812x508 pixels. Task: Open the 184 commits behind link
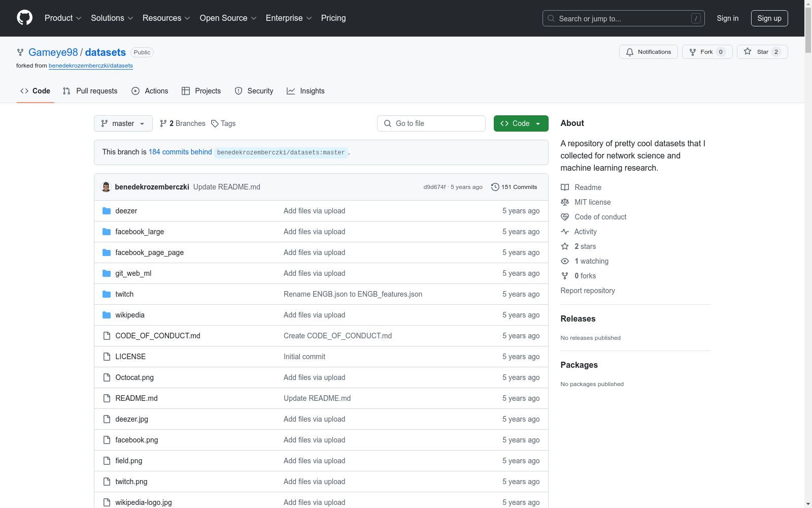[x=180, y=152]
